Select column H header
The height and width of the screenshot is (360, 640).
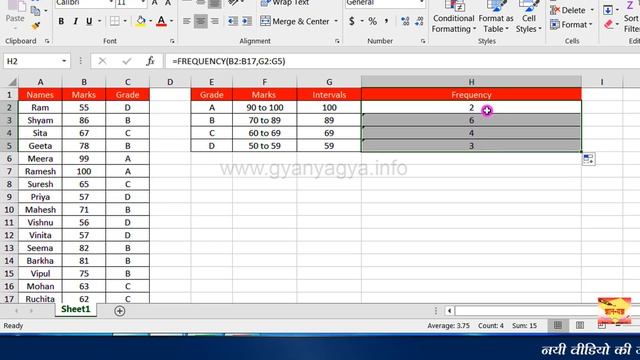coord(471,82)
